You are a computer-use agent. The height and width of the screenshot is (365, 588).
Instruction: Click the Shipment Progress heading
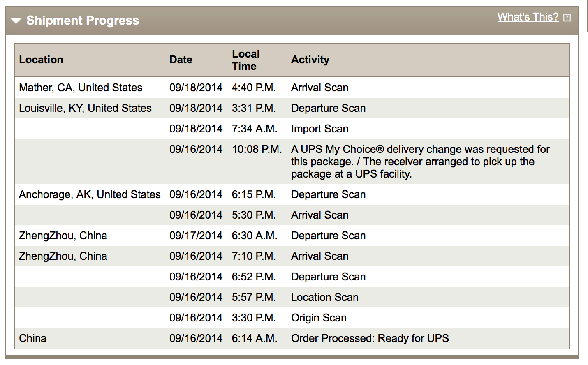(x=82, y=21)
